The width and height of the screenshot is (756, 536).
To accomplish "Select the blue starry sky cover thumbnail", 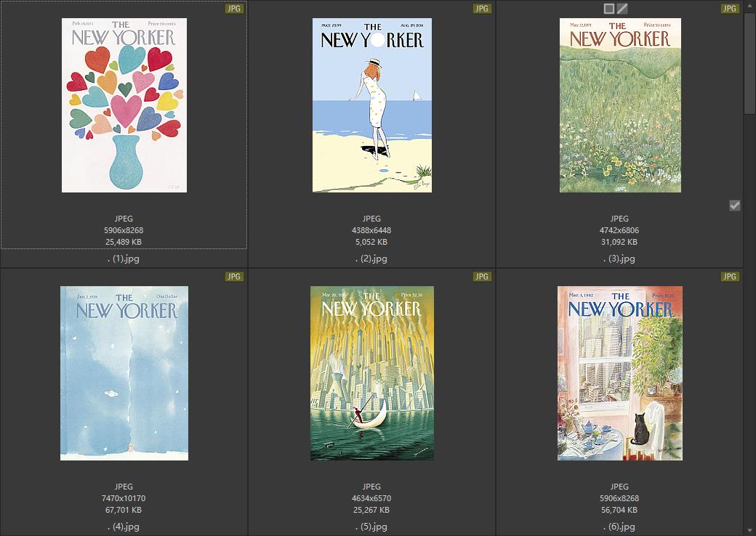I will [124, 373].
